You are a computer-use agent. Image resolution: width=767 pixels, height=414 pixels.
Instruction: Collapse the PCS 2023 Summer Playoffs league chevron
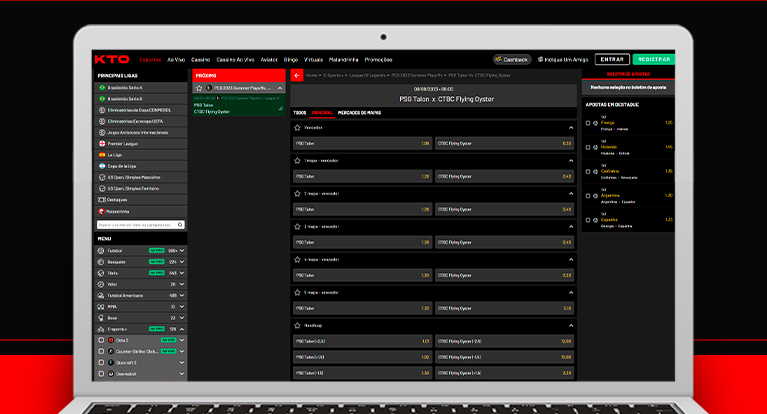[x=280, y=88]
